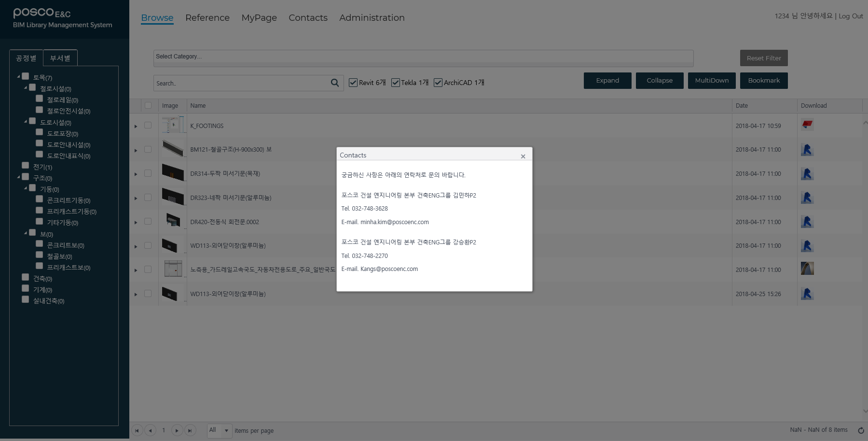
Task: Switch to the 부서별 tab
Action: (x=60, y=58)
